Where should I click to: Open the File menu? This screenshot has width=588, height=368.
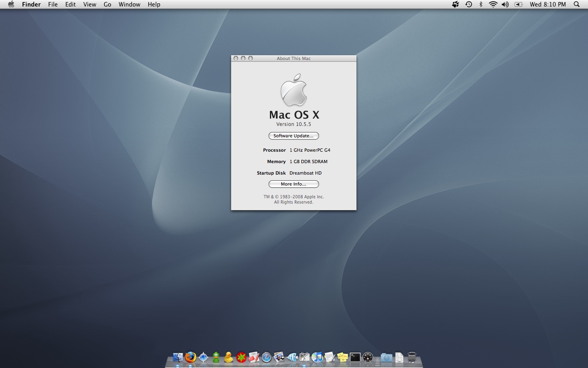click(x=53, y=4)
